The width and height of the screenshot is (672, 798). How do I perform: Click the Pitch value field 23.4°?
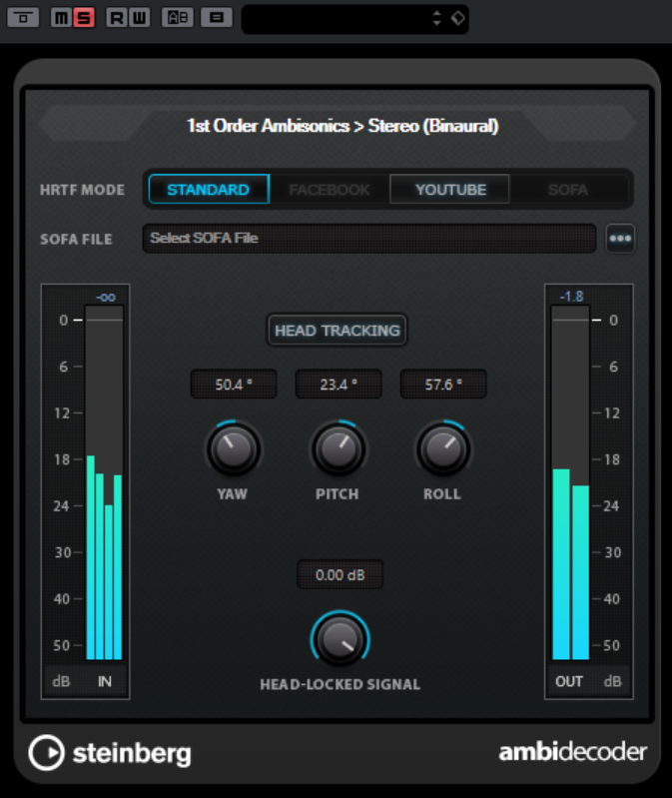pyautogui.click(x=337, y=385)
